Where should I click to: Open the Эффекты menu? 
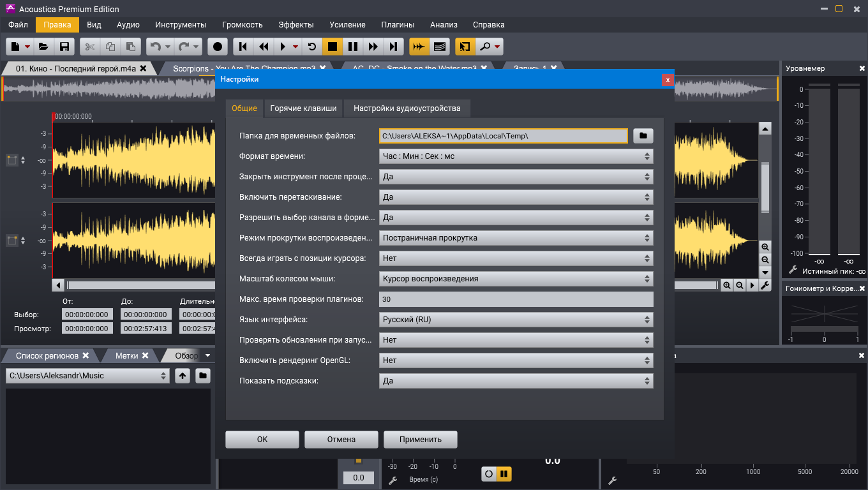296,25
